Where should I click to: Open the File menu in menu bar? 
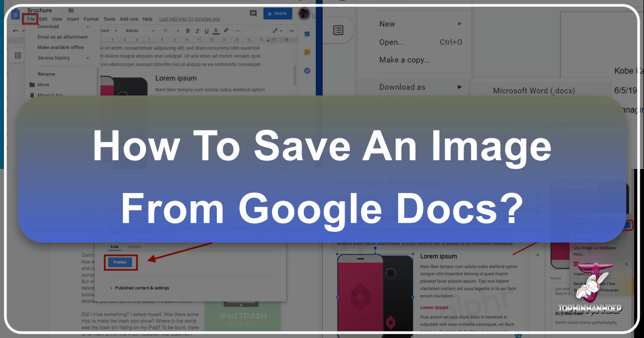pyautogui.click(x=30, y=19)
